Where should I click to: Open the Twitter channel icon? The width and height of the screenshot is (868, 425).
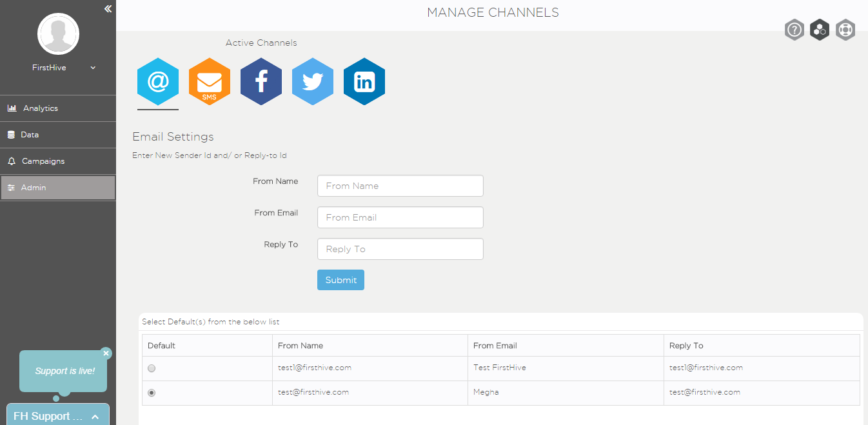click(313, 82)
